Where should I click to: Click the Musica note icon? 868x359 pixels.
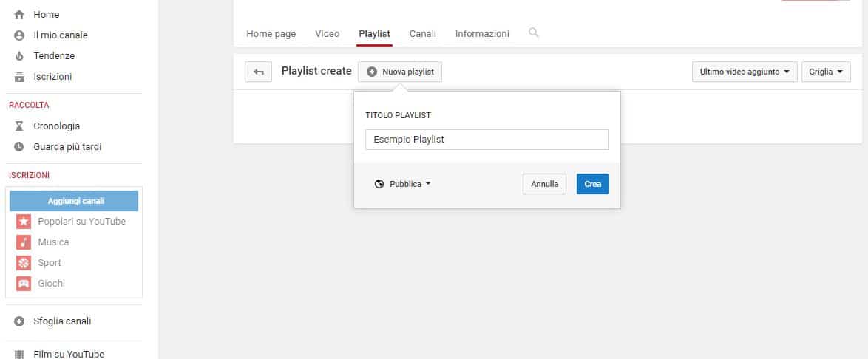[x=24, y=242]
